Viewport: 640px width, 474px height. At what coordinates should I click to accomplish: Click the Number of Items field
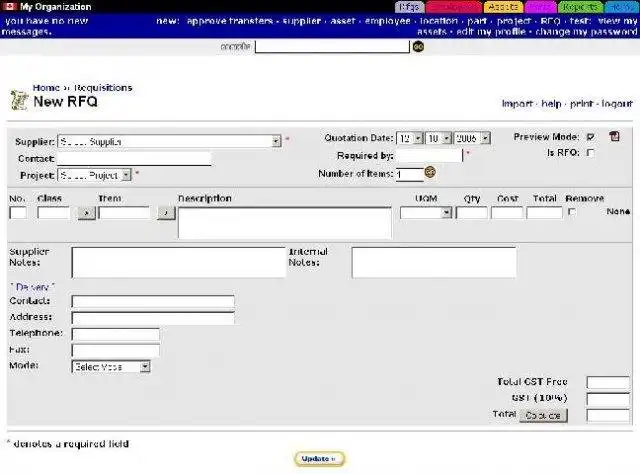click(x=410, y=174)
